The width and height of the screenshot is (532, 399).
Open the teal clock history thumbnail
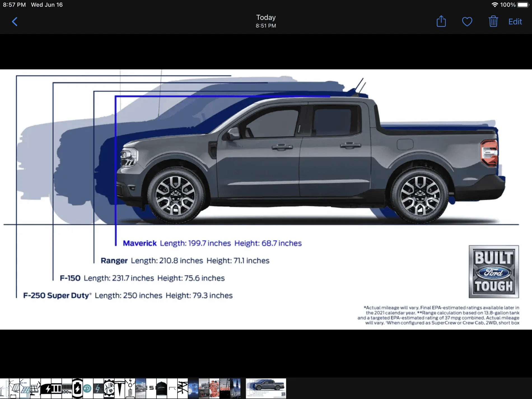(x=88, y=389)
